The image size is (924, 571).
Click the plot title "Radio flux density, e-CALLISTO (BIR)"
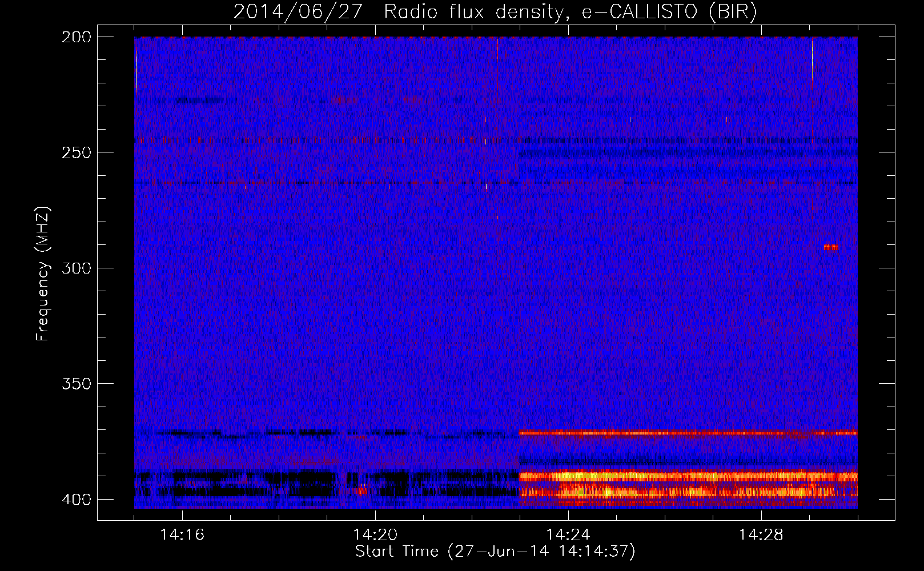pos(571,12)
